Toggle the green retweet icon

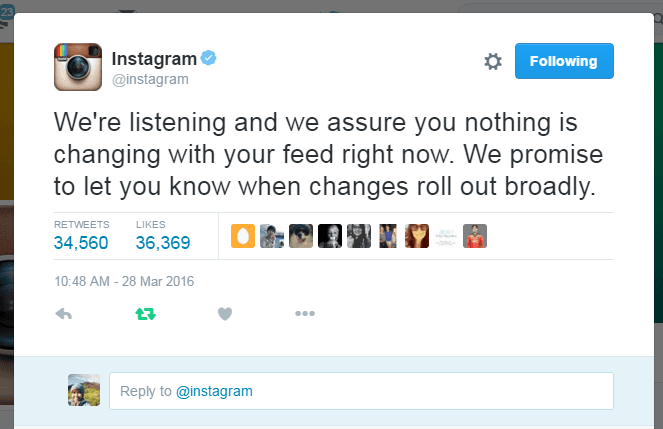(x=145, y=314)
